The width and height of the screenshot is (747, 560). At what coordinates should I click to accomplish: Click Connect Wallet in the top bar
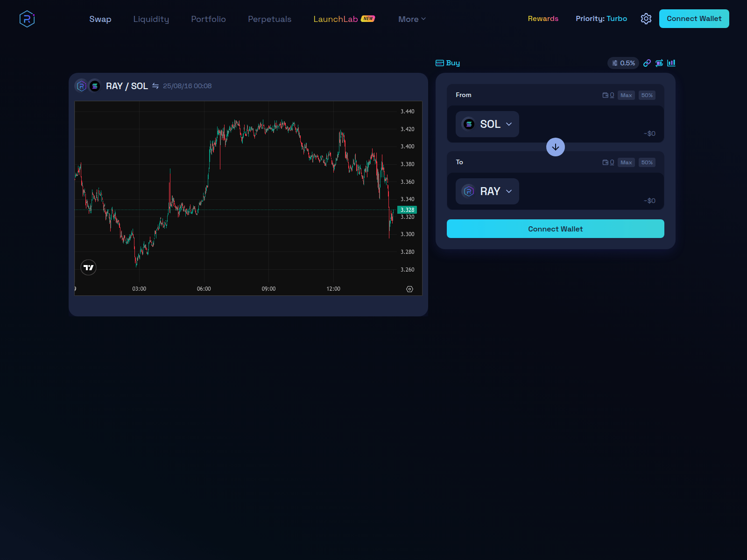pyautogui.click(x=694, y=19)
